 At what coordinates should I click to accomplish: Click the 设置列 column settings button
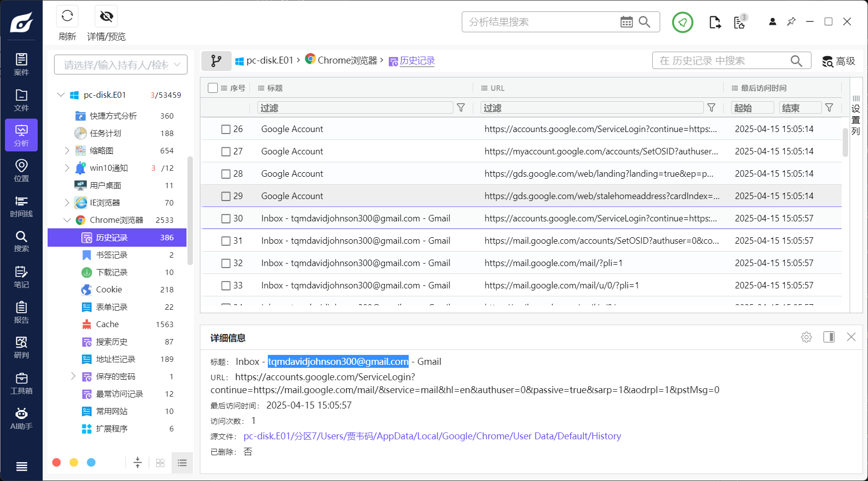pyautogui.click(x=856, y=116)
